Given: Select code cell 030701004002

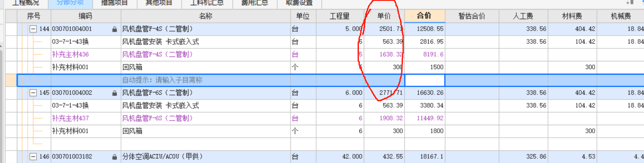Looking at the screenshot, I should [x=72, y=93].
